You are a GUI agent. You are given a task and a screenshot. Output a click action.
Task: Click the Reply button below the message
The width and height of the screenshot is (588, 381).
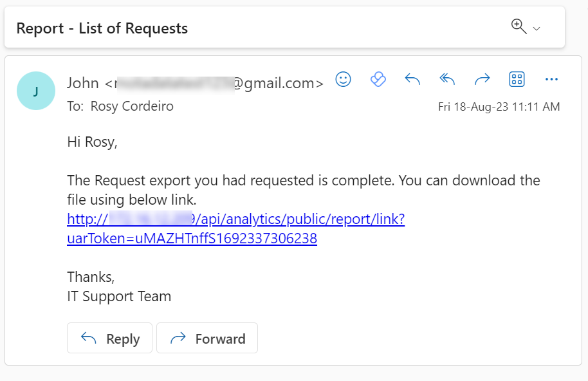click(x=109, y=338)
